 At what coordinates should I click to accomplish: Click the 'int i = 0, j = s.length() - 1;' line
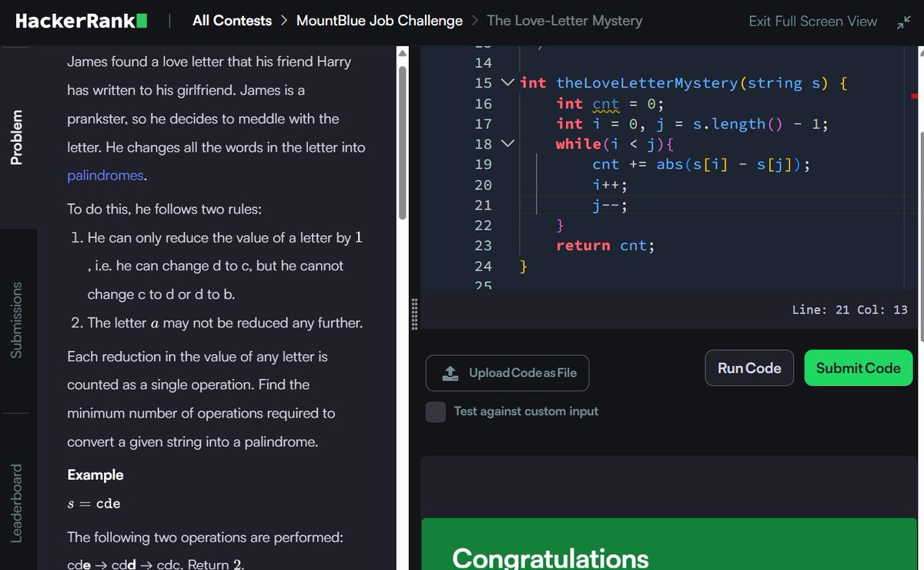tap(692, 123)
